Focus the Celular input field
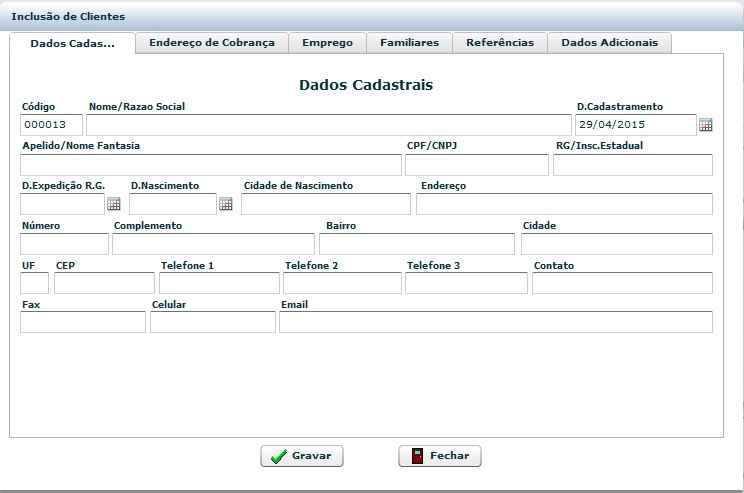The width and height of the screenshot is (744, 493). pos(212,322)
